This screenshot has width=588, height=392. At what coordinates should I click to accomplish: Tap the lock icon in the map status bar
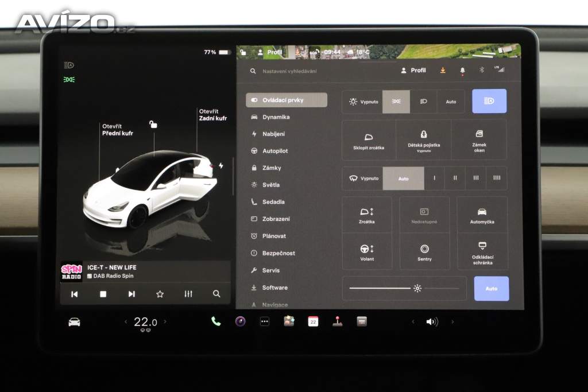(243, 52)
